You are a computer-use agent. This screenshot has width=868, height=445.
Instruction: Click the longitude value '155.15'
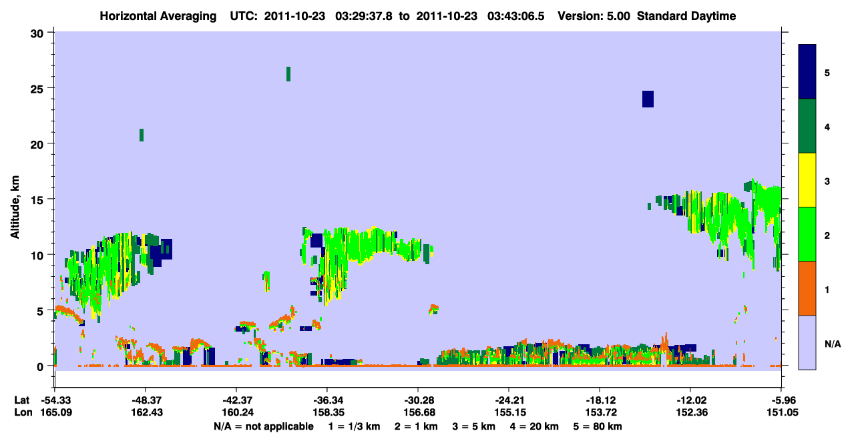pos(509,413)
